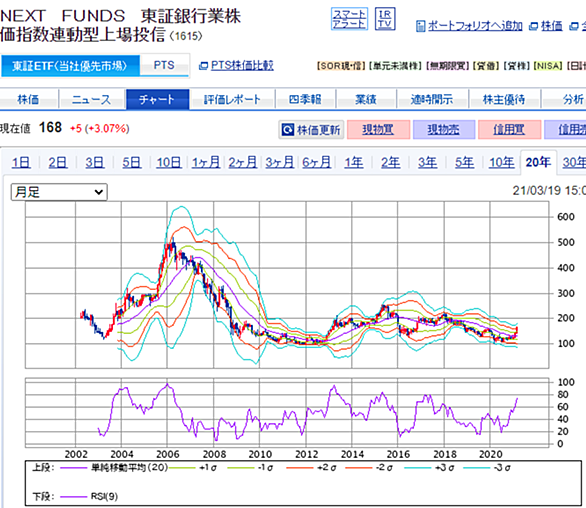Click the main candlestick price chart
Image resolution: width=586 pixels, height=508 pixels.
(287, 285)
